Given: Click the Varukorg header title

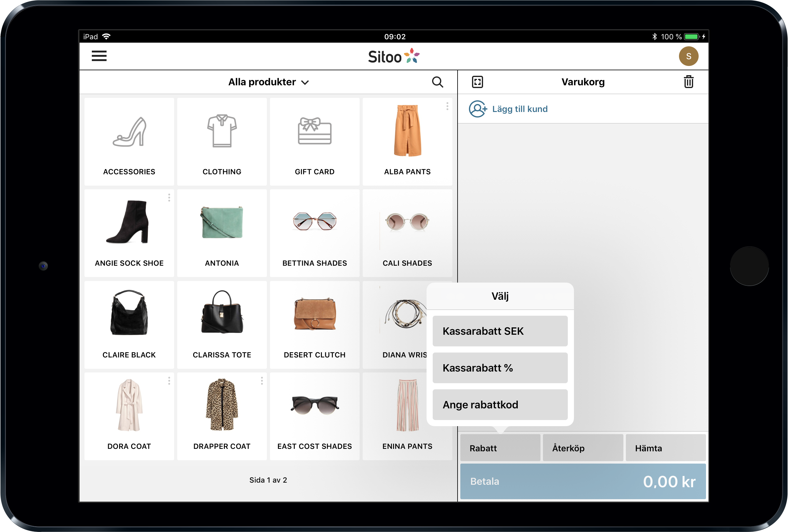Looking at the screenshot, I should [583, 82].
